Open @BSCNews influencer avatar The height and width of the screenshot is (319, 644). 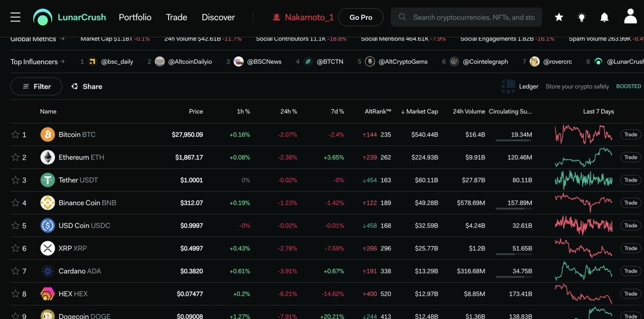point(239,62)
